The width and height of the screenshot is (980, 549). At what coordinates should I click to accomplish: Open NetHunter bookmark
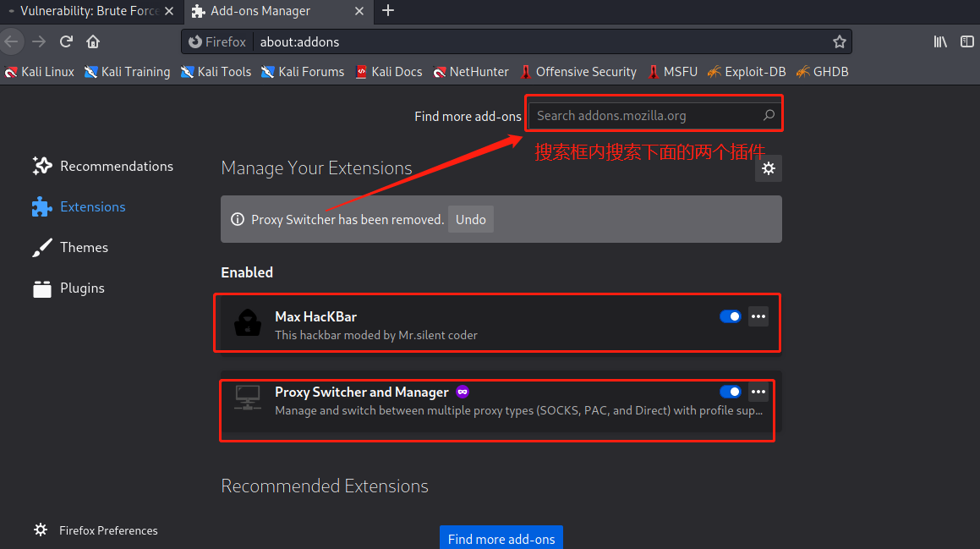[471, 72]
